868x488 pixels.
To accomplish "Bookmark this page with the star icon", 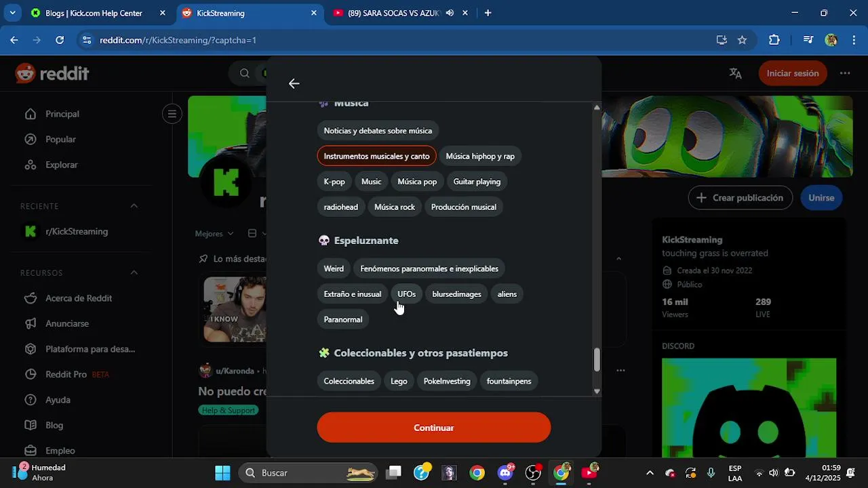I will pyautogui.click(x=742, y=40).
